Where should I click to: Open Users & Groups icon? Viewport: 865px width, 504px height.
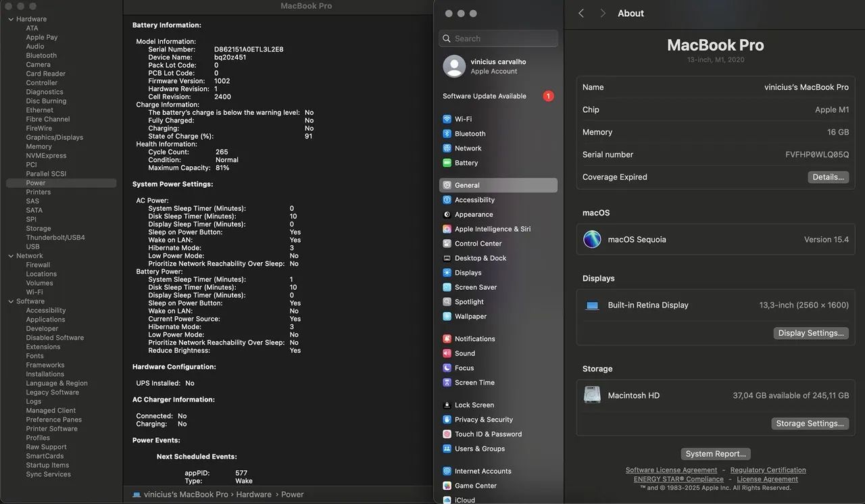(447, 449)
